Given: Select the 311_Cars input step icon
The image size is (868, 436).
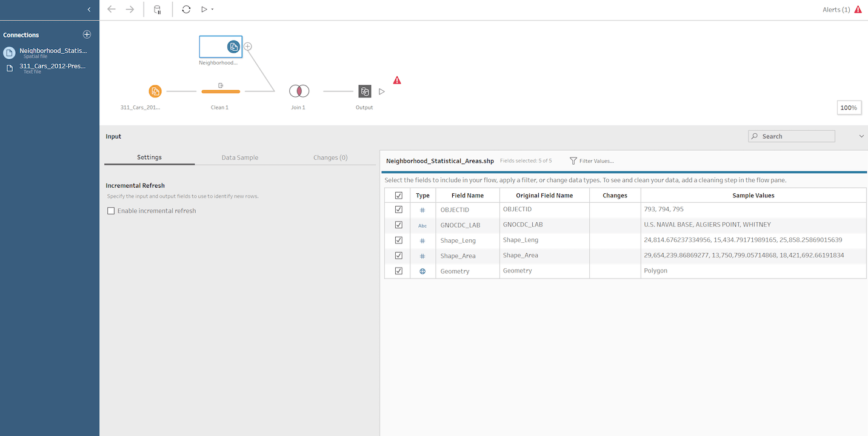Looking at the screenshot, I should point(155,91).
